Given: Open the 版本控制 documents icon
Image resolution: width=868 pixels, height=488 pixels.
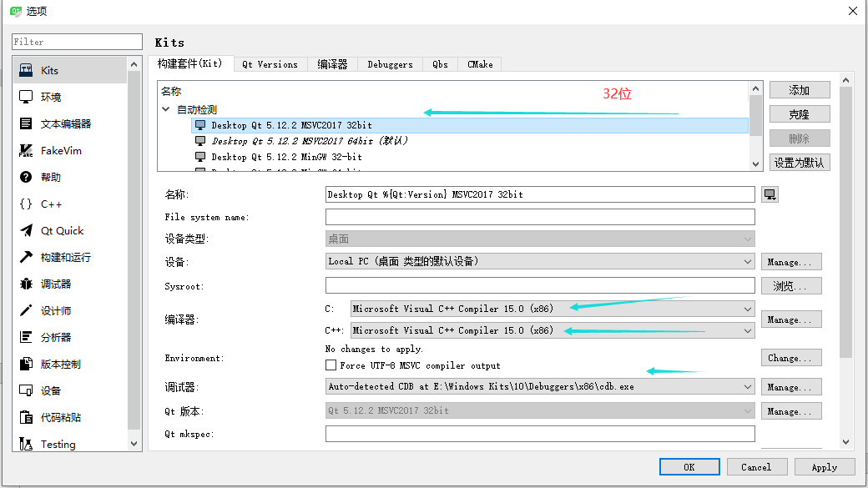Looking at the screenshot, I should click(x=26, y=364).
